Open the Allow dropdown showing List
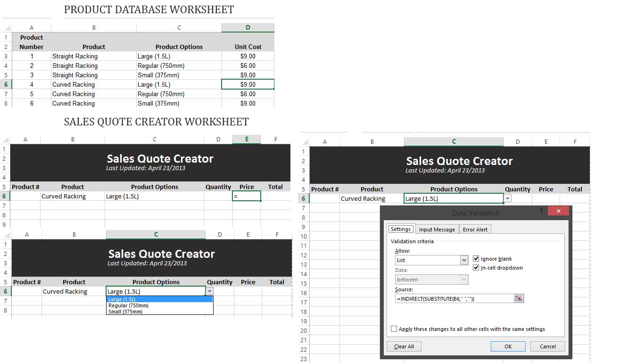 pos(464,260)
